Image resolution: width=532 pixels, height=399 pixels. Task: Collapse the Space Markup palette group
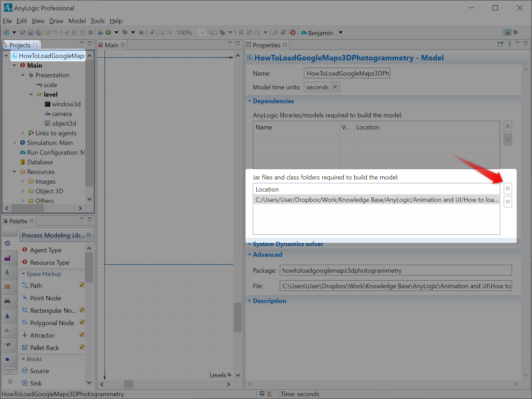coord(23,274)
